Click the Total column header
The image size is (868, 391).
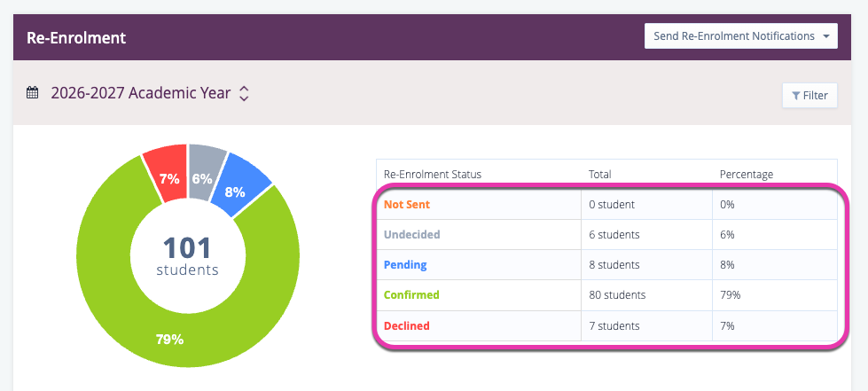point(600,175)
